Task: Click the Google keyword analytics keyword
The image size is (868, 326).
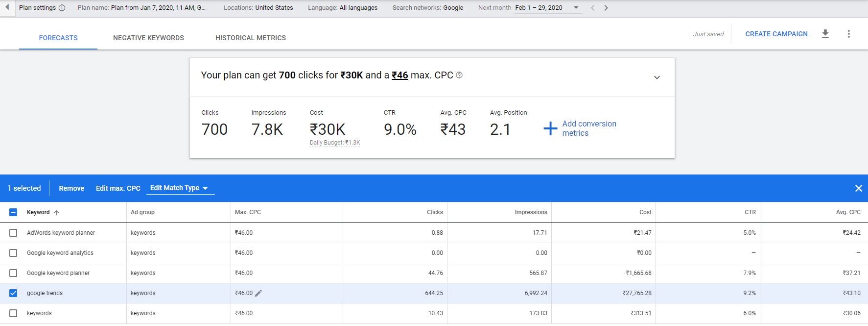Action: point(60,253)
